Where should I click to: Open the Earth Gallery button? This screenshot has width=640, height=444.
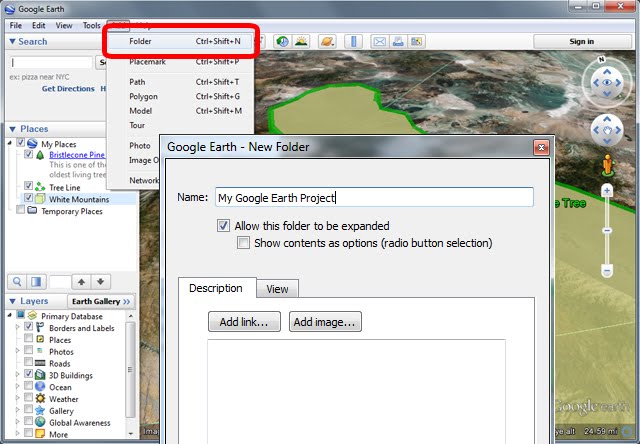[101, 302]
